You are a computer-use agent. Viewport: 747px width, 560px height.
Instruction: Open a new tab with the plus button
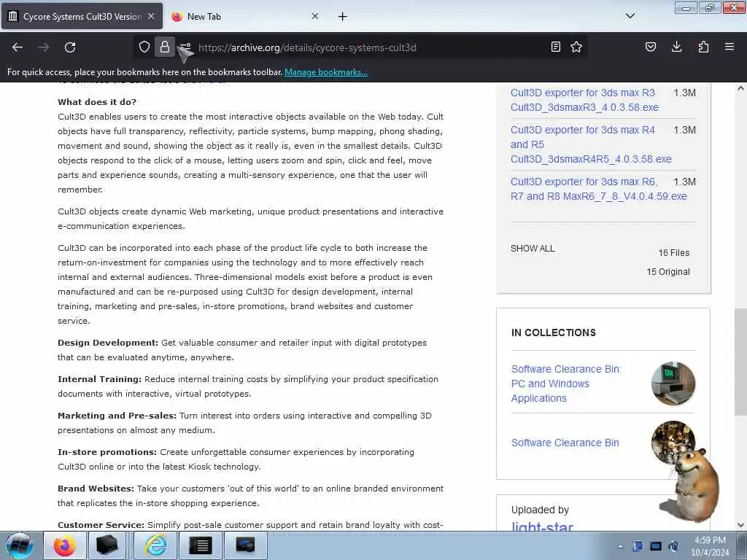click(x=343, y=17)
